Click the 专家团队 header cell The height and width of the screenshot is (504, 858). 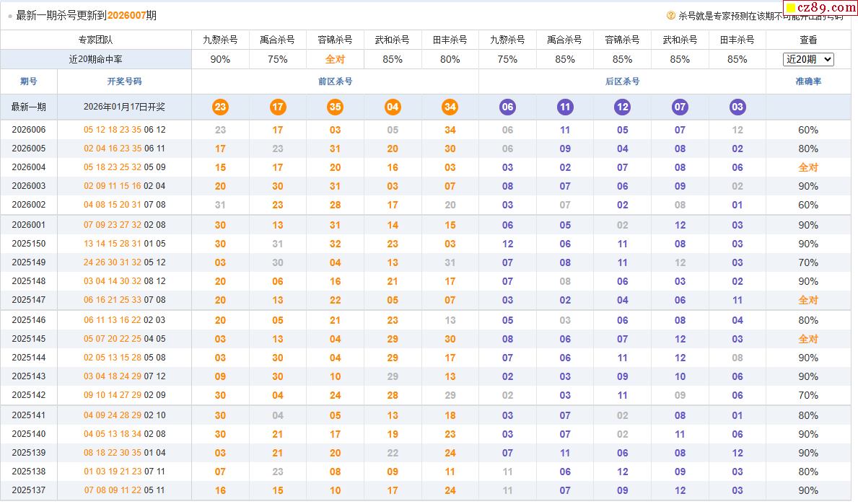pyautogui.click(x=96, y=40)
